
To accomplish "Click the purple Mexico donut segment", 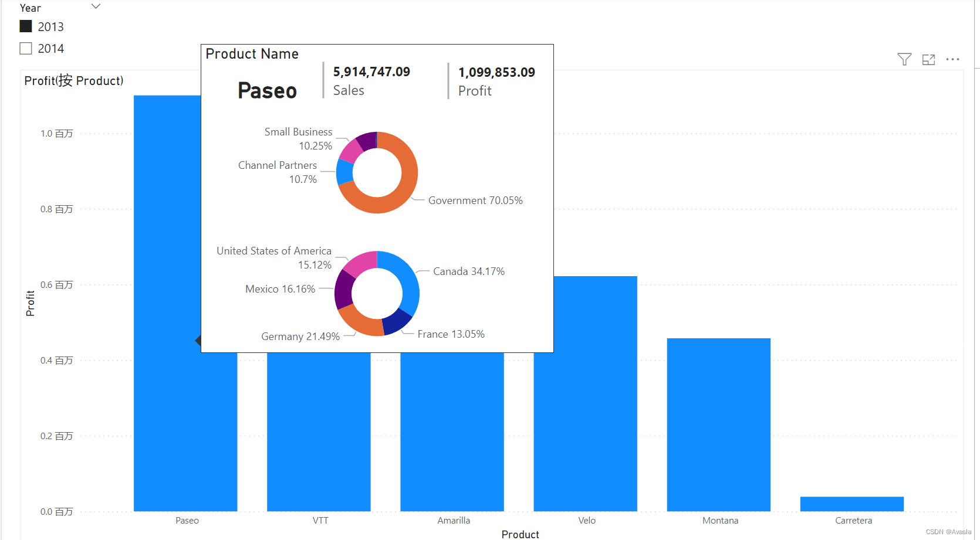I will pyautogui.click(x=343, y=290).
